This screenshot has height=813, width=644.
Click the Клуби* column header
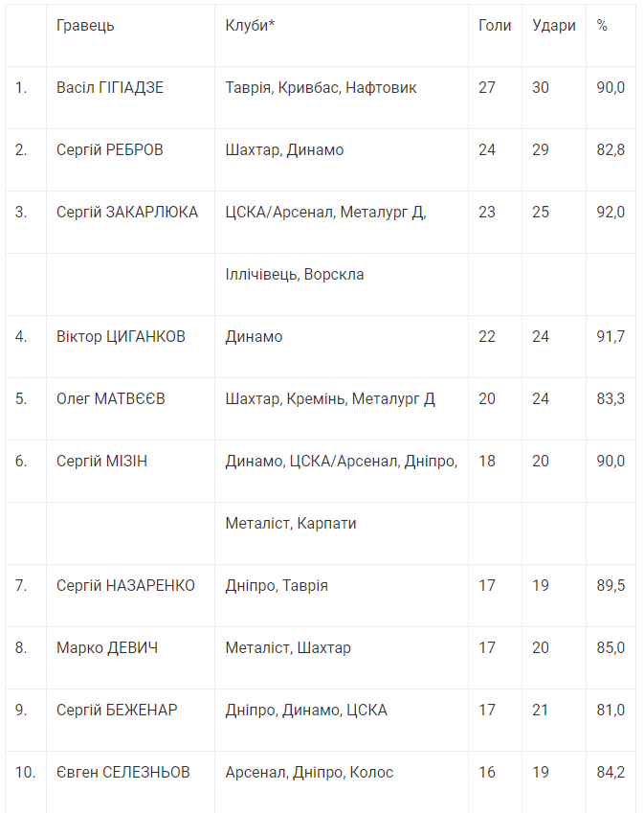251,26
